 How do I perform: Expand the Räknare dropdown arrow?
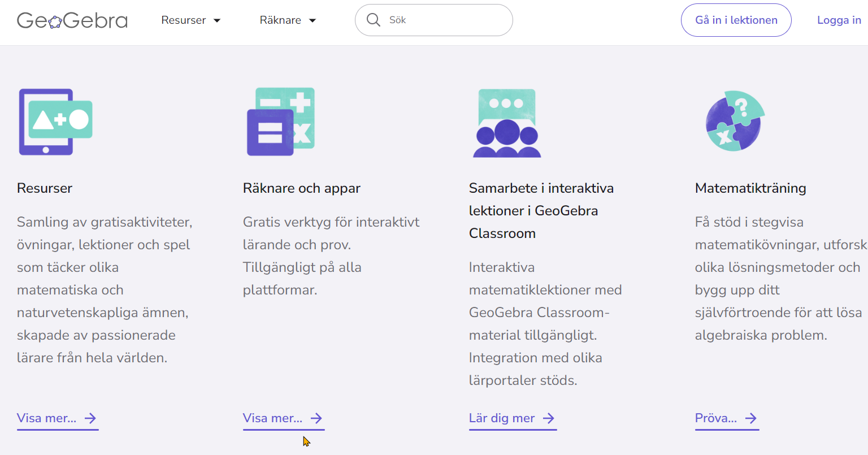(313, 20)
